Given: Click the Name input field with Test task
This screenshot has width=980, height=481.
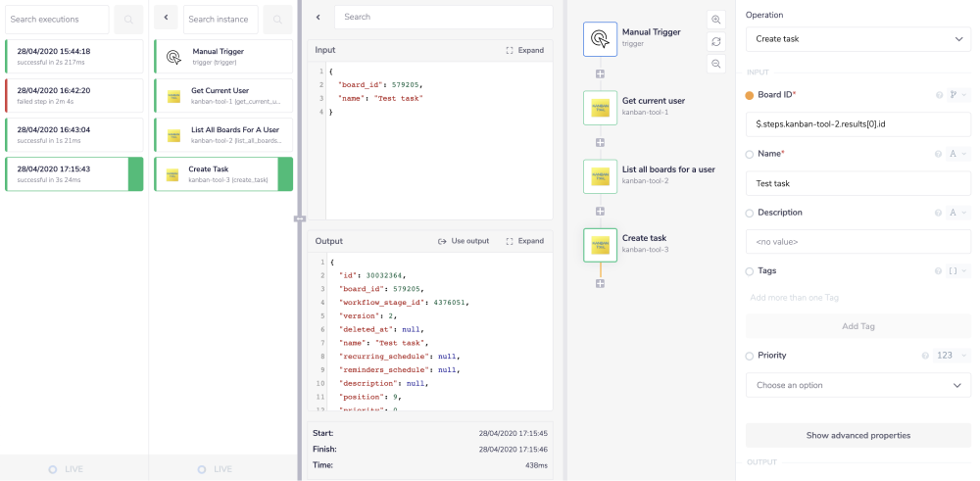Looking at the screenshot, I should coord(857,183).
